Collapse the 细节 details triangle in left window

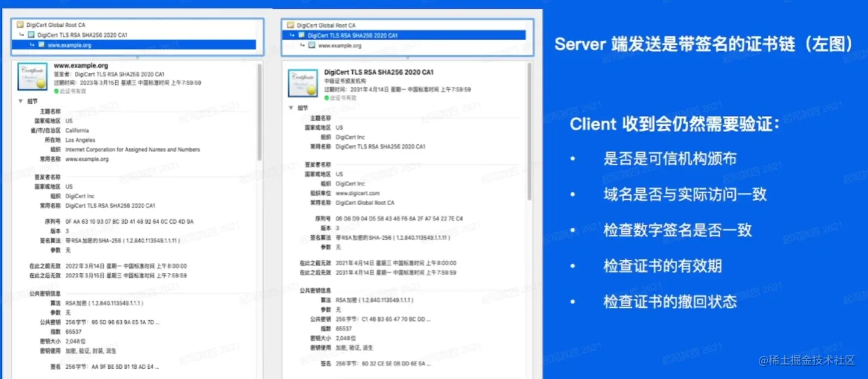click(21, 101)
